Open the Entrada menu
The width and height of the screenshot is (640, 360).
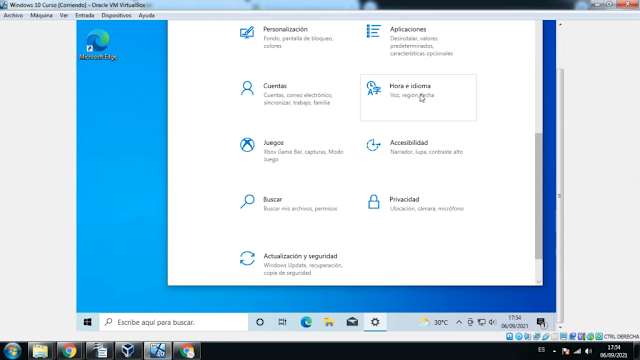pos(84,16)
